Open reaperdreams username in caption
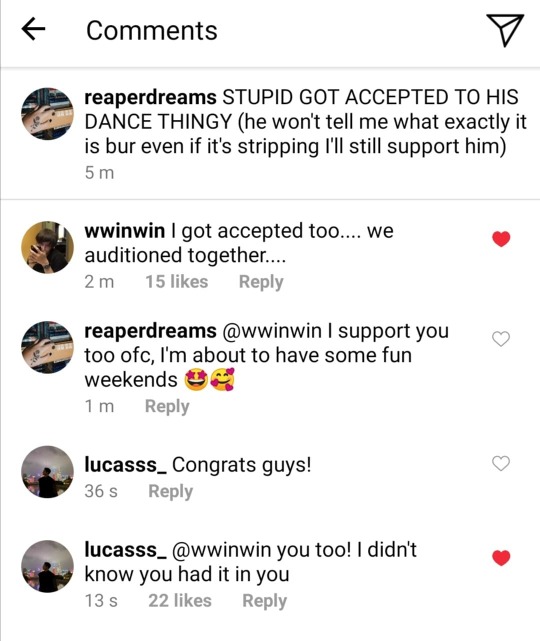Viewport: 540px width, 641px height. 150,98
